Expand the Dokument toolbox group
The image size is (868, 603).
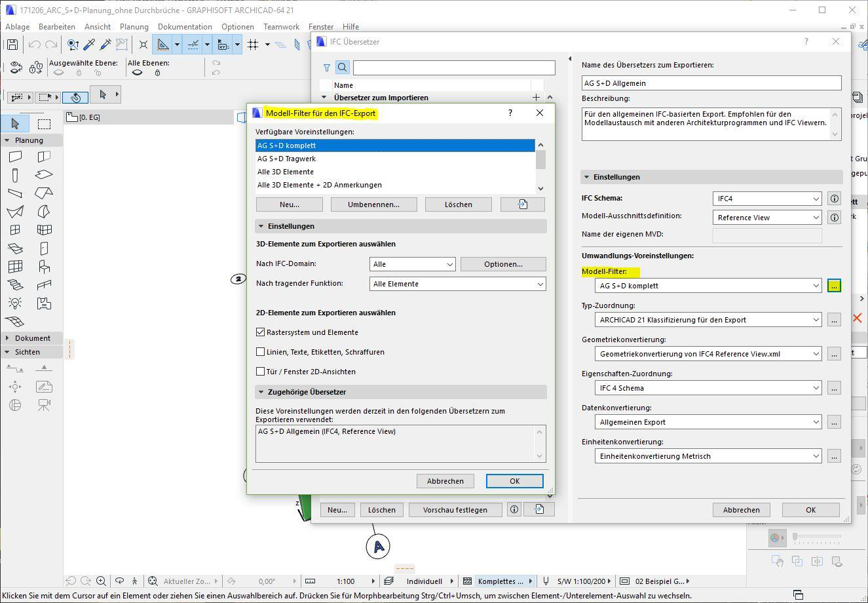point(7,338)
